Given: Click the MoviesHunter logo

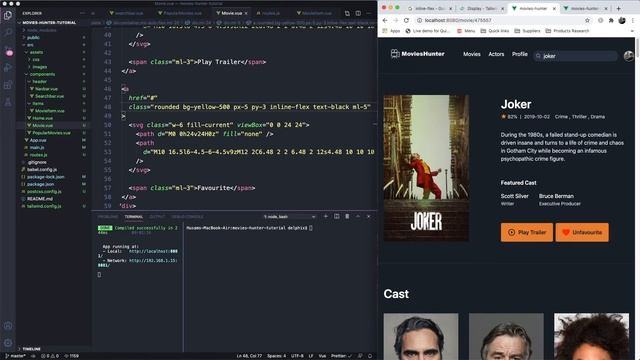Looking at the screenshot, I should pyautogui.click(x=418, y=53).
